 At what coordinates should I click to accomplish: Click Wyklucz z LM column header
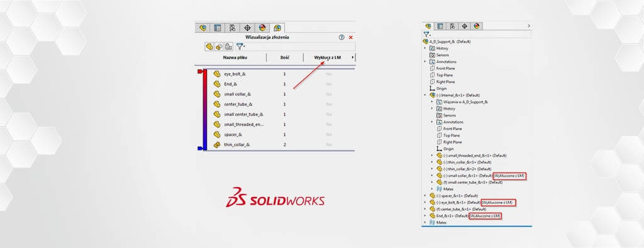point(327,57)
